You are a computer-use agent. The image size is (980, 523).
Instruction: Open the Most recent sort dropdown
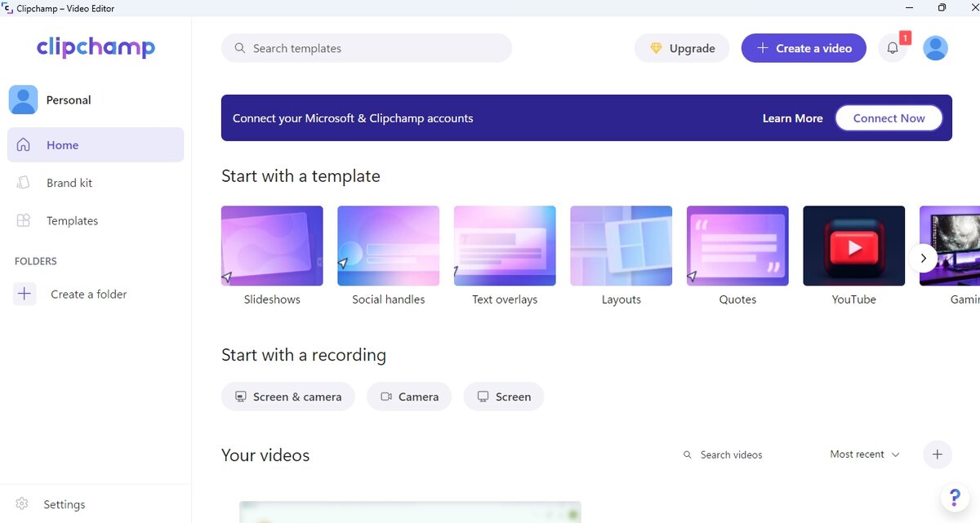(865, 454)
